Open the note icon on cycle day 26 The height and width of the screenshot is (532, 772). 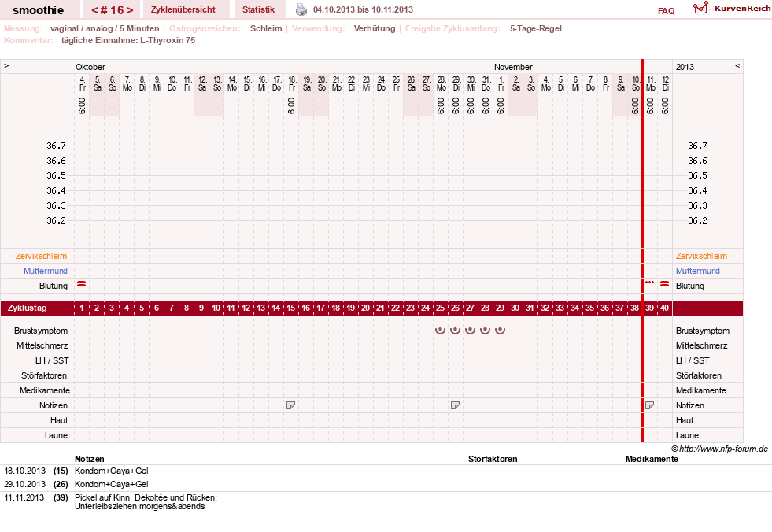coord(455,405)
